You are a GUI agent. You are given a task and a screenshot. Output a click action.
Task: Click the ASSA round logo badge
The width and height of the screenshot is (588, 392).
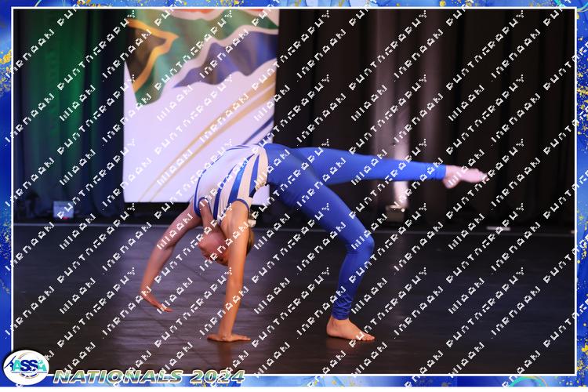coord(26,367)
